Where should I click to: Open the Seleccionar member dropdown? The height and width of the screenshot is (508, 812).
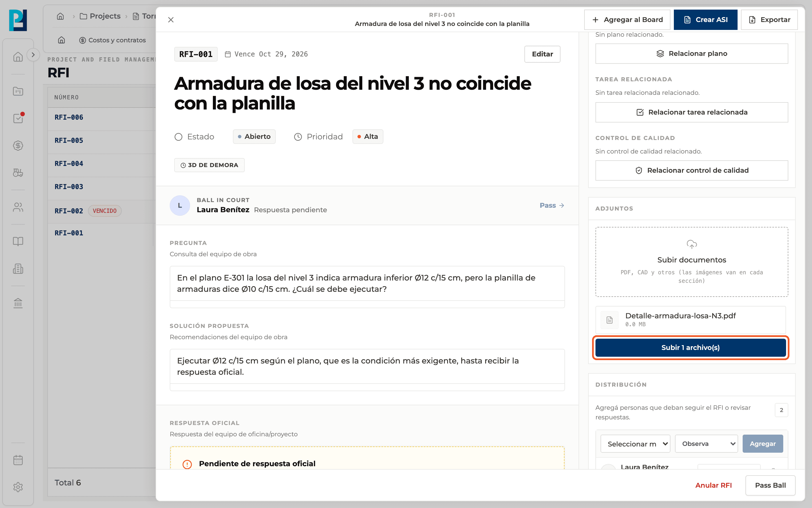point(635,443)
